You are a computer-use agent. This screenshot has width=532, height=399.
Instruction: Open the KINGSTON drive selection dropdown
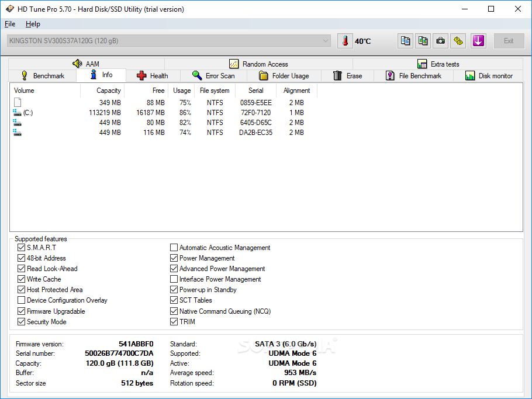point(168,41)
